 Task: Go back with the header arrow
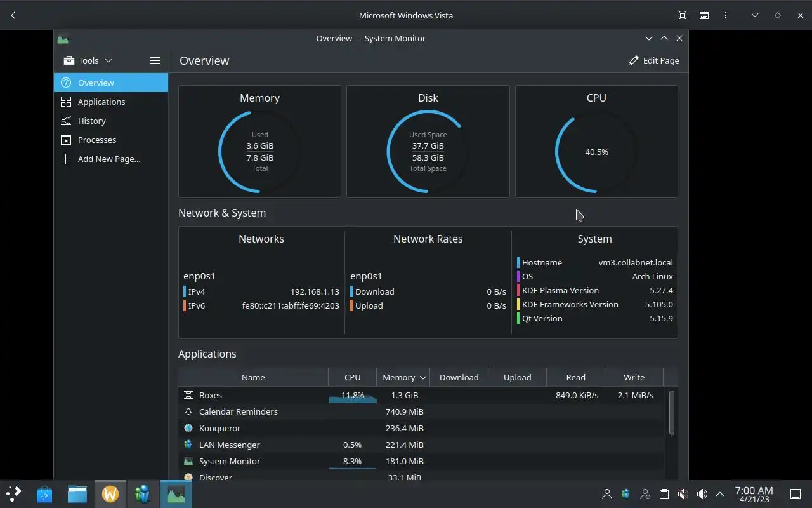click(13, 15)
